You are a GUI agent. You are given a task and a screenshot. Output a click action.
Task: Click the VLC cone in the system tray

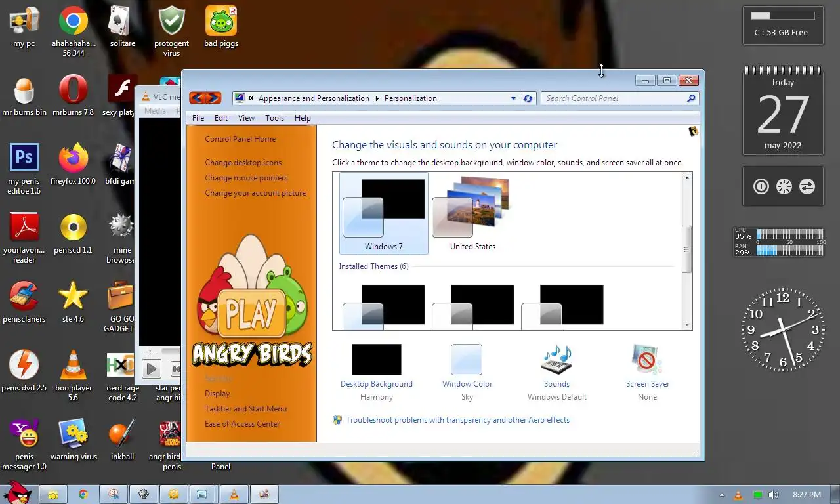point(738,495)
